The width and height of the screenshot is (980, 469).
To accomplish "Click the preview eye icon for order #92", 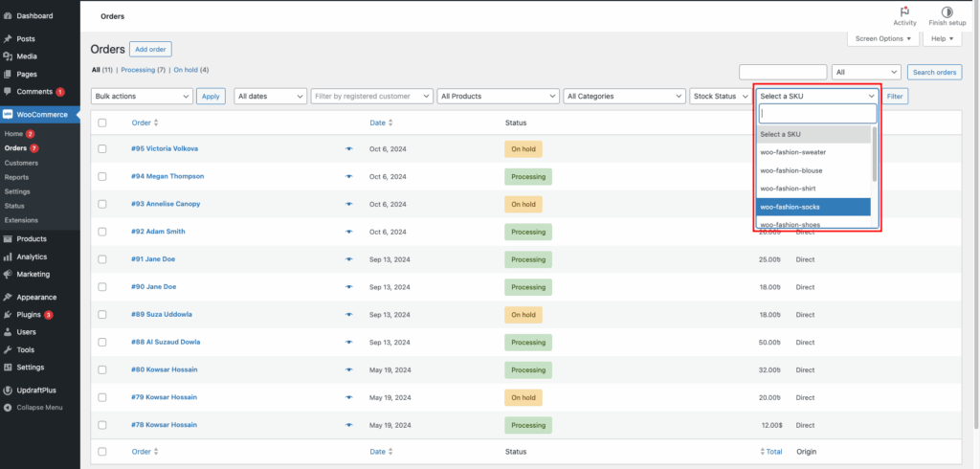I will (x=348, y=232).
